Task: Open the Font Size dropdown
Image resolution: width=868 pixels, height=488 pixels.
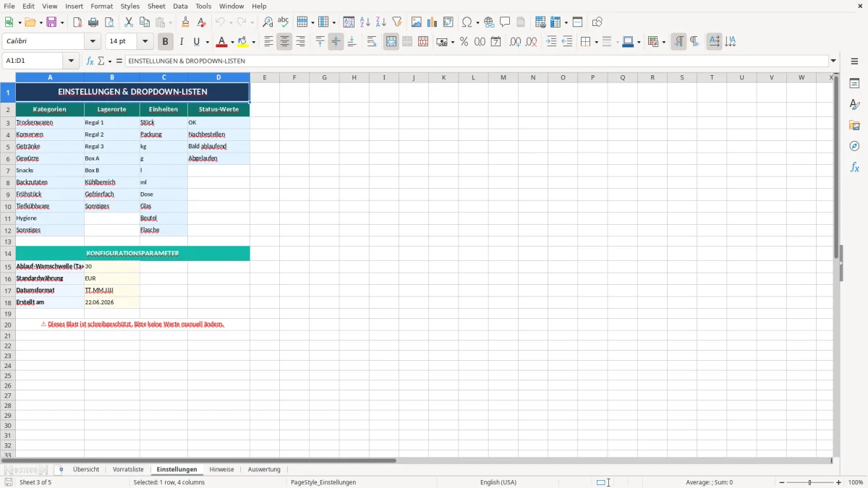Action: (x=145, y=42)
